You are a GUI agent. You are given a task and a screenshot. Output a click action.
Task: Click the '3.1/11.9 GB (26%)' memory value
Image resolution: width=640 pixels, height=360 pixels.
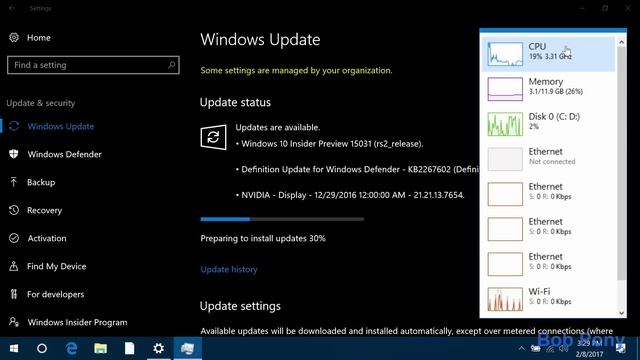(x=556, y=91)
